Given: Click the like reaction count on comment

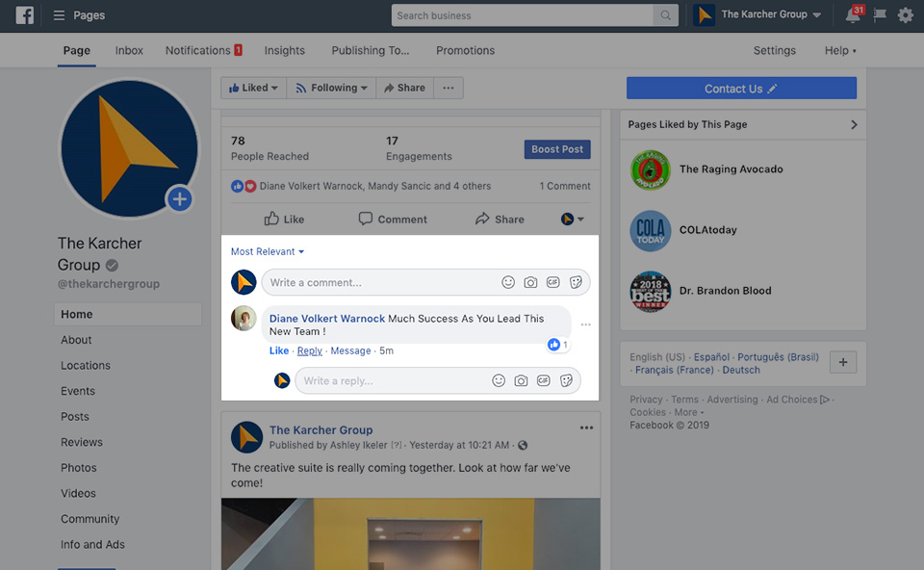Looking at the screenshot, I should coord(557,345).
